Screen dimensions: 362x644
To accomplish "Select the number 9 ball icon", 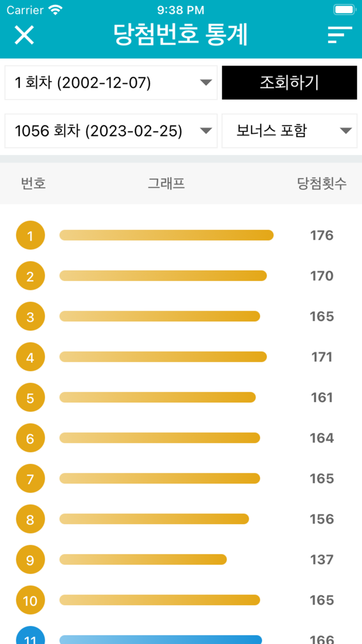I will tap(31, 560).
